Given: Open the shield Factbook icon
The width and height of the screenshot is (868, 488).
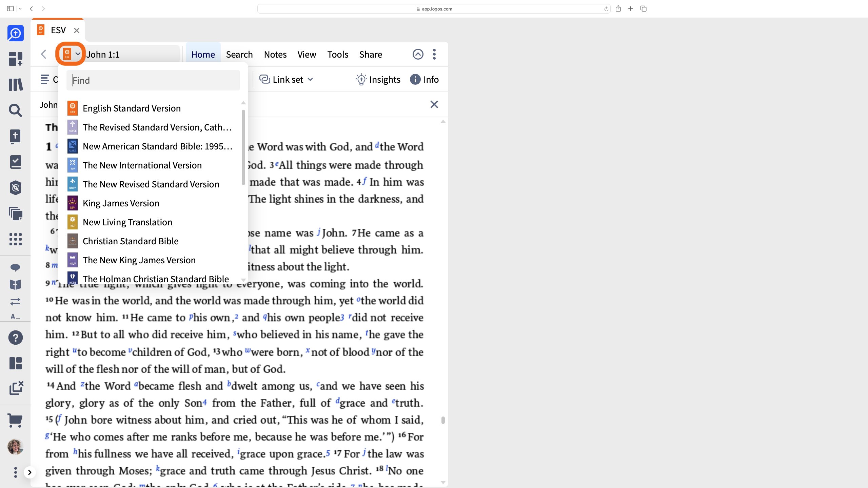Looking at the screenshot, I should 15,188.
